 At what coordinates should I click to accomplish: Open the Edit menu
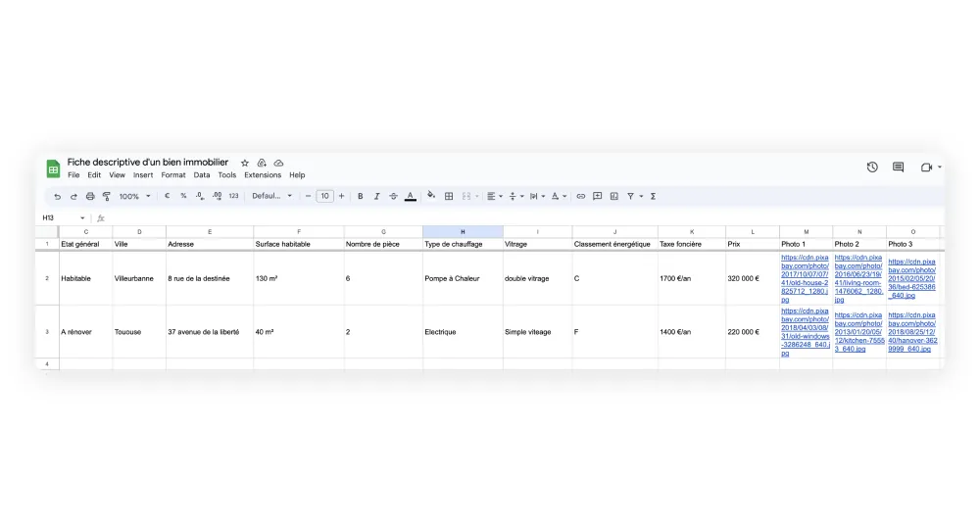click(x=94, y=175)
